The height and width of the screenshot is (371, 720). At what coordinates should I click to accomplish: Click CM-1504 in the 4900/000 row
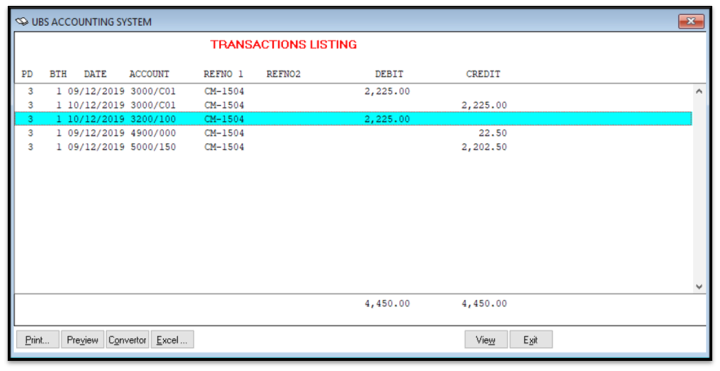pos(224,133)
